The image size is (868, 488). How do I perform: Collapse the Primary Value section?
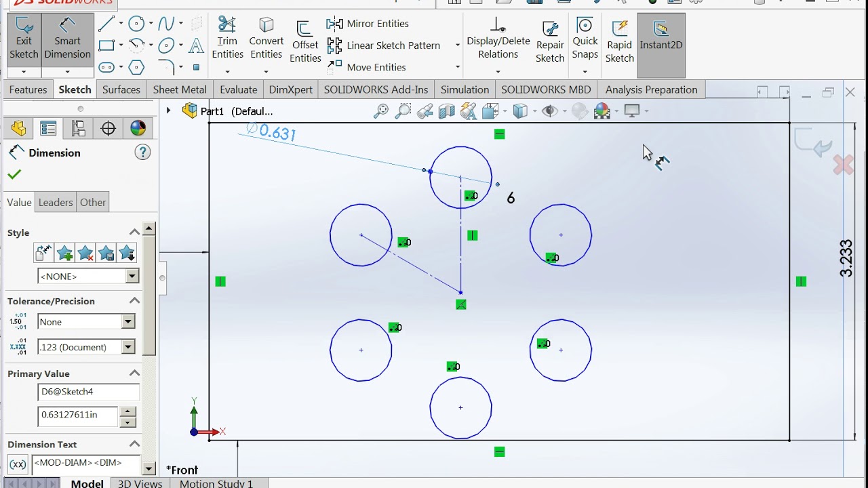(134, 373)
